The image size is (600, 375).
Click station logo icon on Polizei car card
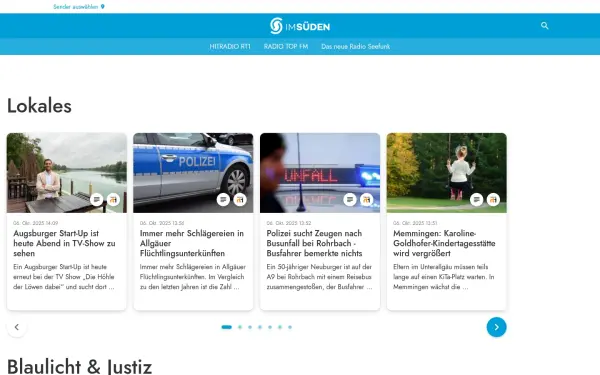point(240,199)
